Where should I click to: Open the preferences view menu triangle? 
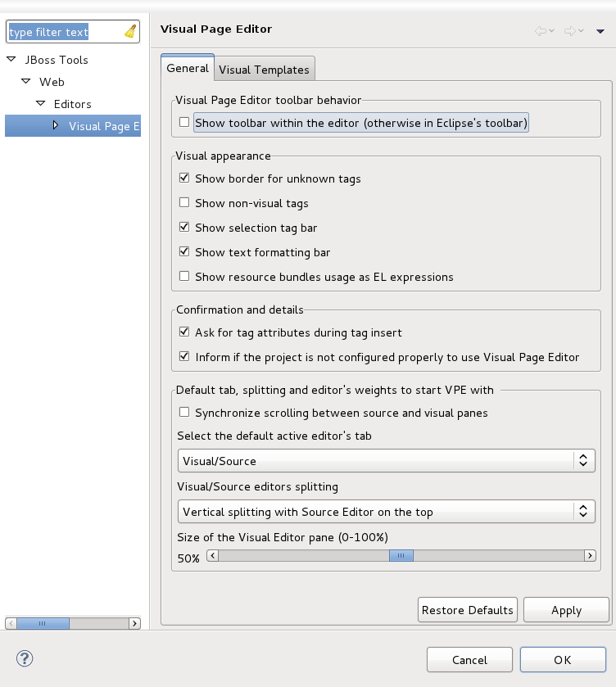[x=600, y=30]
